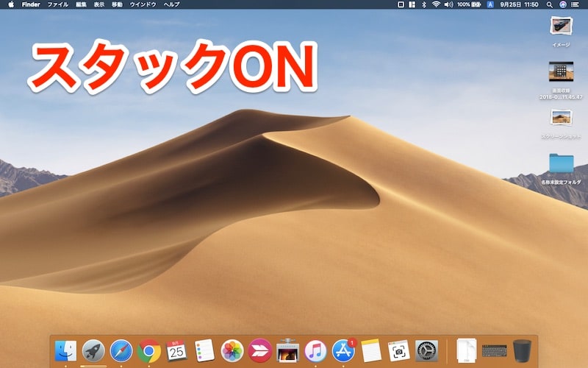Image resolution: width=588 pixels, height=368 pixels.
Task: Open the Apple menu
Action: (x=10, y=4)
